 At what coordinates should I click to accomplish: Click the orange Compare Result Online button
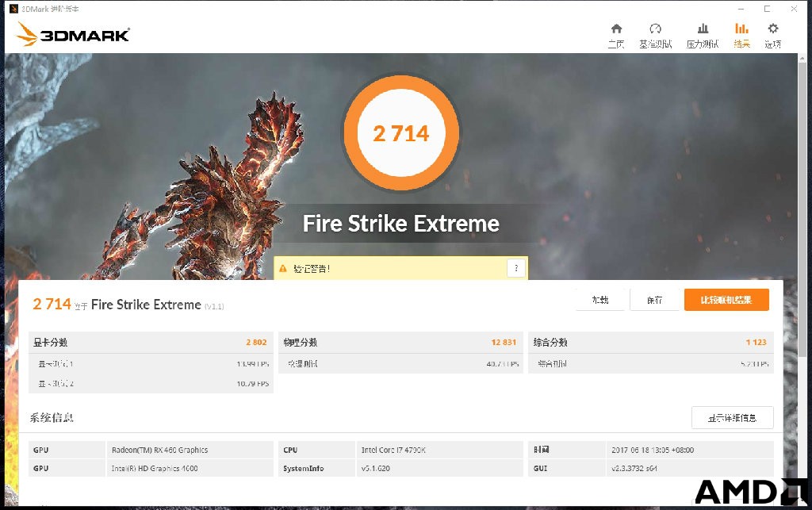pyautogui.click(x=726, y=300)
